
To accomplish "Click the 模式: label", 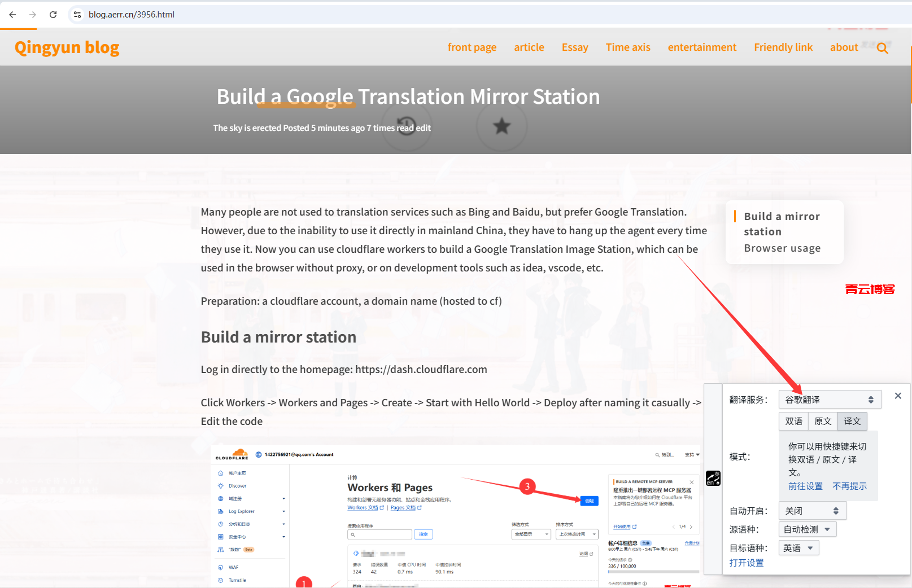I will click(x=740, y=457).
